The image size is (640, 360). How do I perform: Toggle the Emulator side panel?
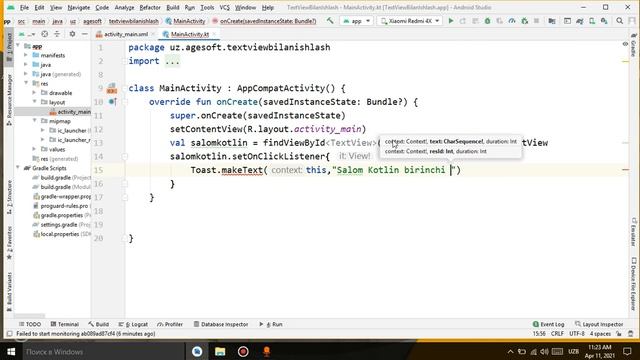(x=633, y=232)
